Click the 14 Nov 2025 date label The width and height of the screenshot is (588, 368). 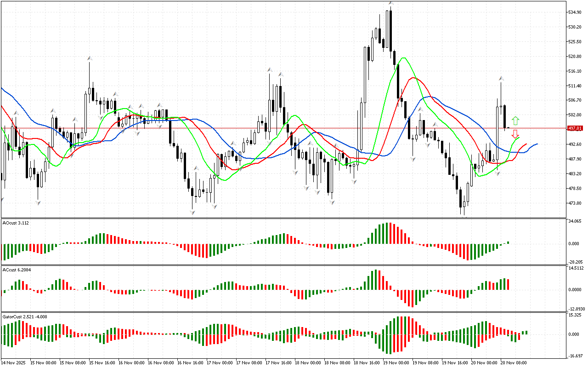point(14,363)
